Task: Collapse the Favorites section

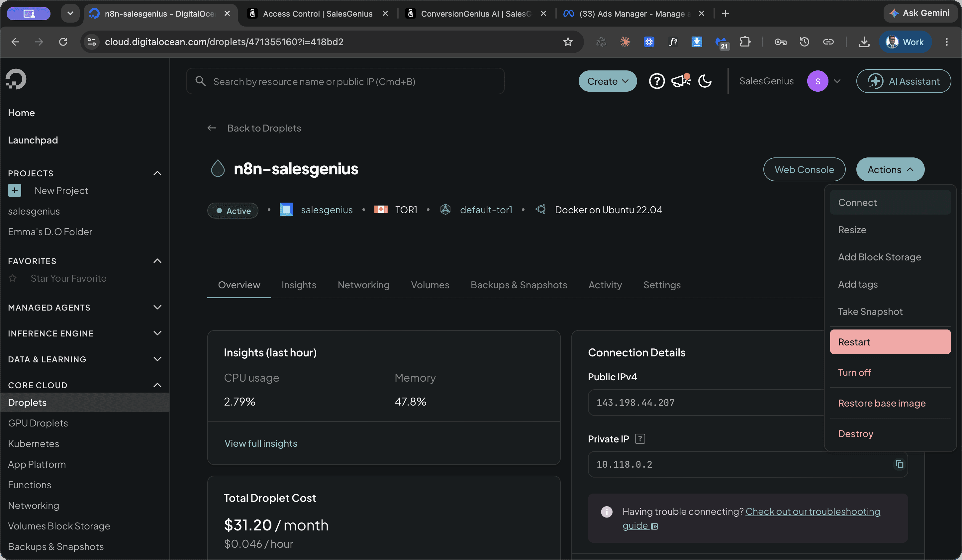Action: pos(157,261)
